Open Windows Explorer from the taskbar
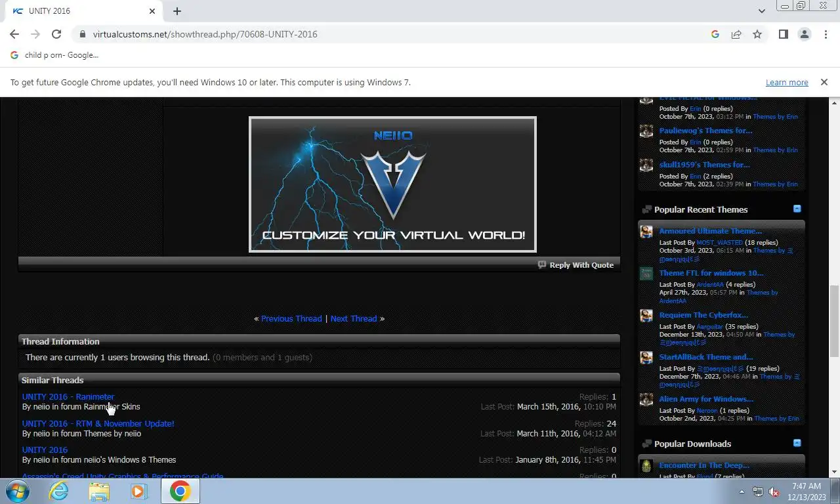 (99, 491)
